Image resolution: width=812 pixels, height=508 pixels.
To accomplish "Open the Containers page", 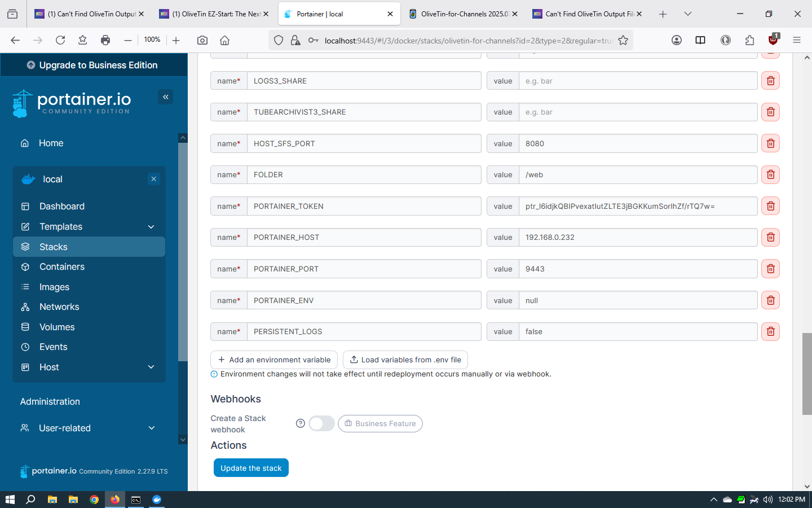I will point(62,267).
